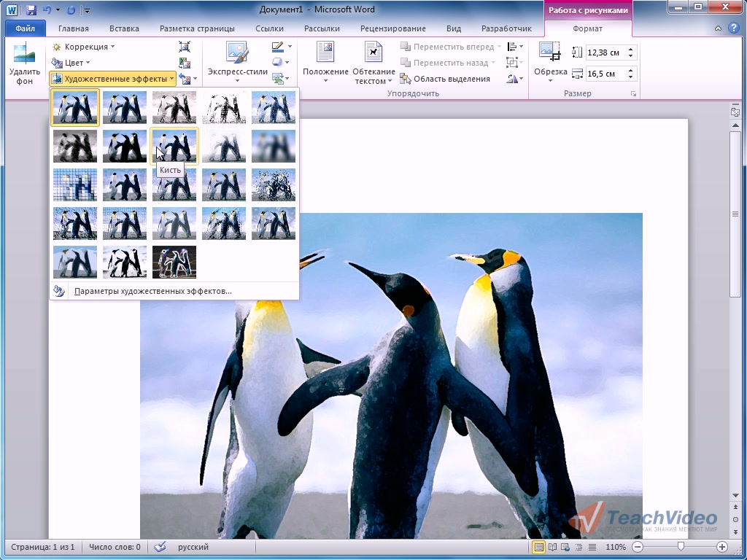The image size is (747, 560).
Task: Switch to Web Layout view
Action: (565, 547)
